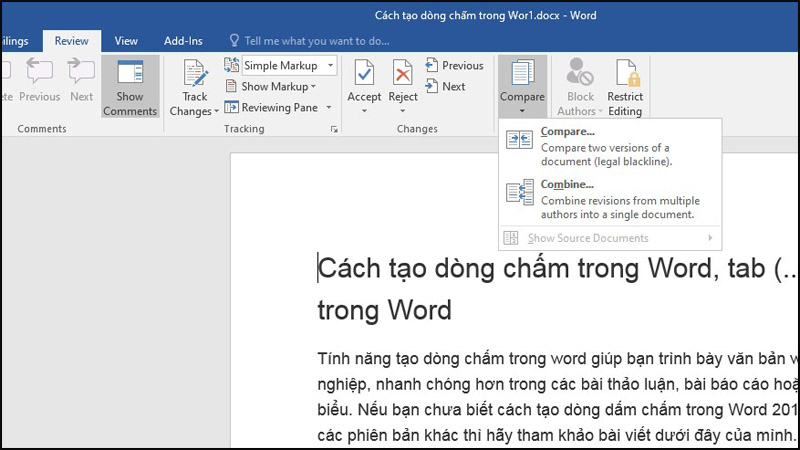800x450 pixels.
Task: Switch to the Mailings tab
Action: 14,41
